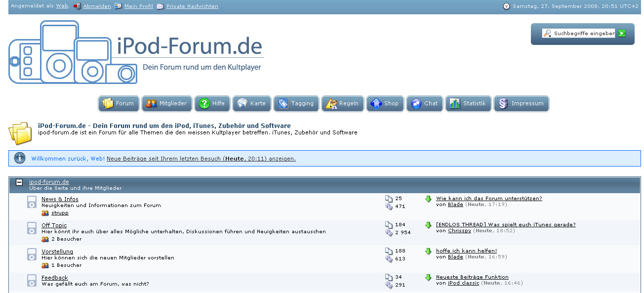Click the Abmelden logout icon
This screenshot has width=644, height=293.
[x=77, y=6]
